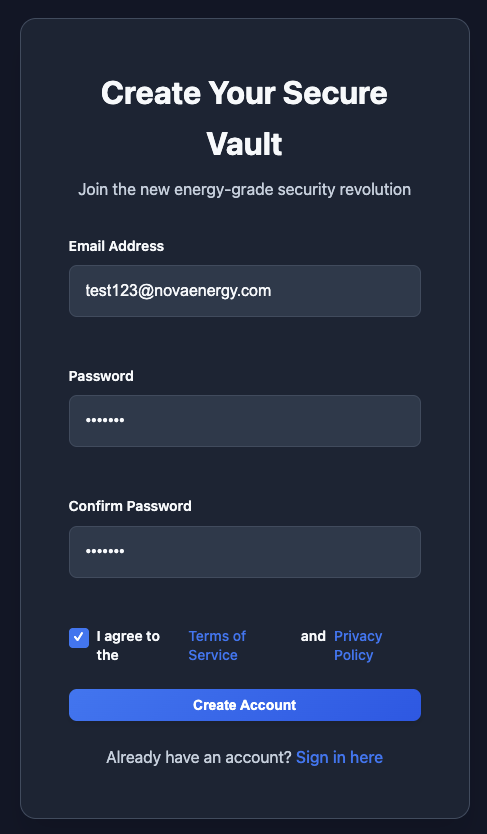Click the 'Already have an account?' text
The height and width of the screenshot is (834, 487).
coord(199,757)
